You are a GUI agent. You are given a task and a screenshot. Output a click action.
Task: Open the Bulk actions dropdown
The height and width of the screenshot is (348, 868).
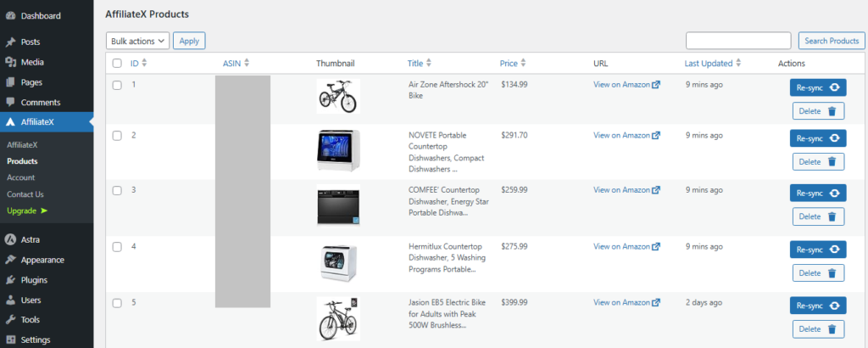pyautogui.click(x=138, y=41)
